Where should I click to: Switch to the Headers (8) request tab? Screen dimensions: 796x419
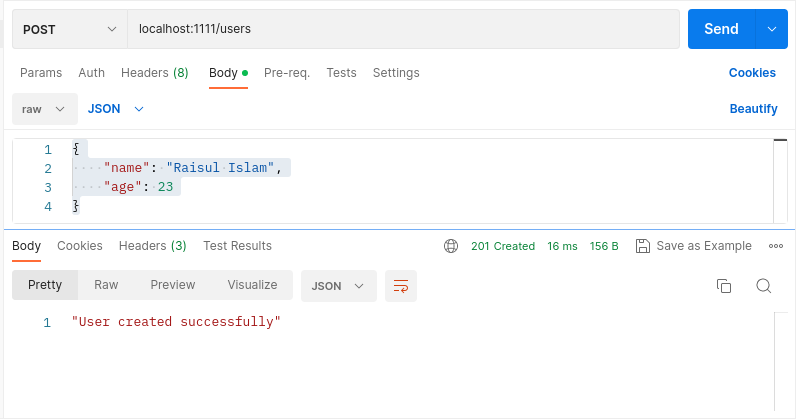tap(154, 73)
